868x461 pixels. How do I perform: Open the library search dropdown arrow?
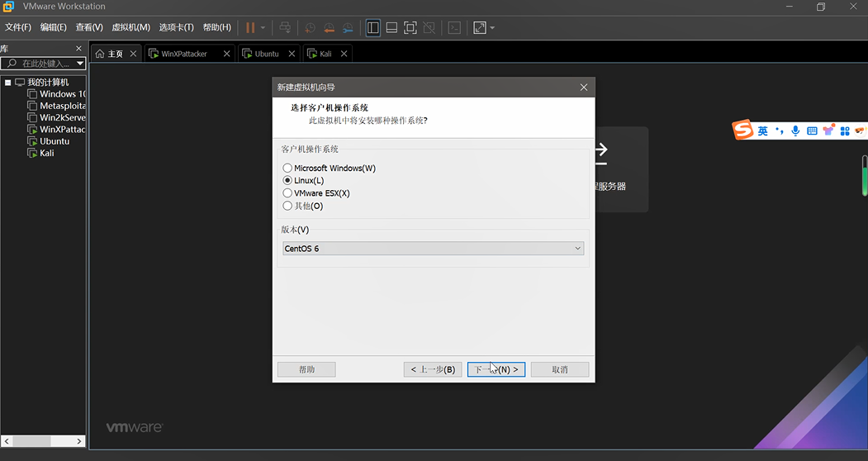click(x=80, y=63)
